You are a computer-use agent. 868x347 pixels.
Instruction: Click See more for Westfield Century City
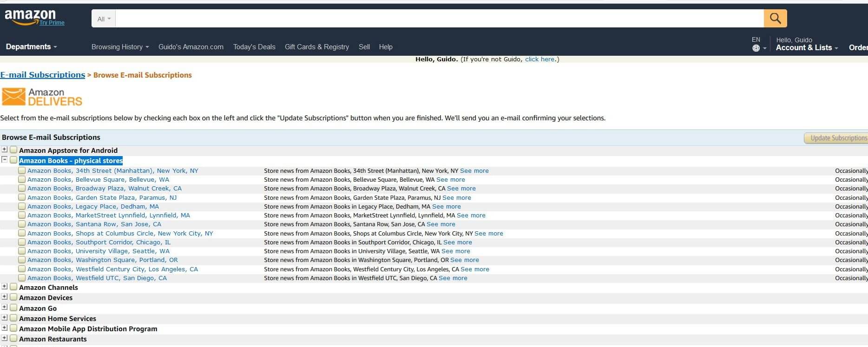(475, 269)
